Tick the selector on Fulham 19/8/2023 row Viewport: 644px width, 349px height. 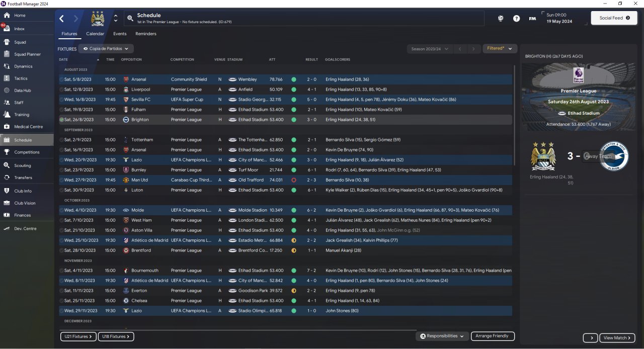tap(61, 110)
